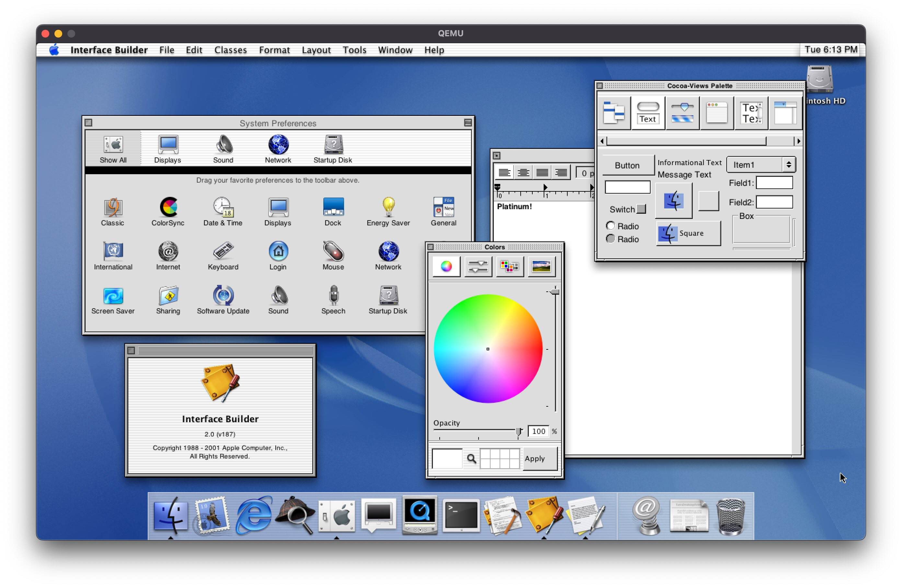Open the Edit menu

pyautogui.click(x=194, y=50)
